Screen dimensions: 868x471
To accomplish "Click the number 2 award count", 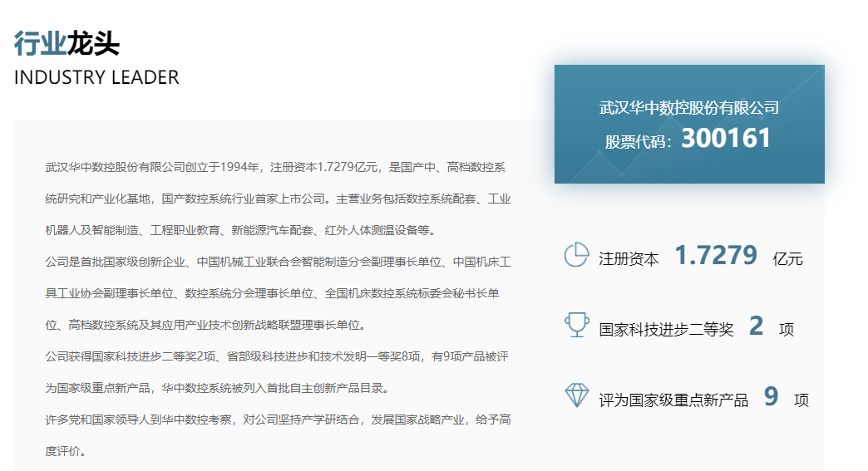I will point(757,326).
